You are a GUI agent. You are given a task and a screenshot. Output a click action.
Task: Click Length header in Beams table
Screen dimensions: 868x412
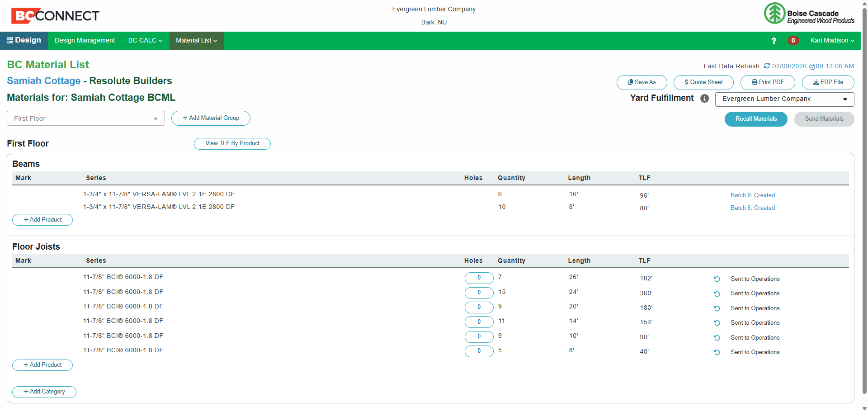tap(579, 178)
